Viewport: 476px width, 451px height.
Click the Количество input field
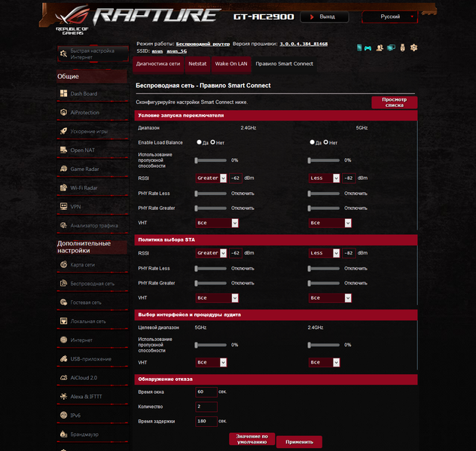[x=206, y=407]
